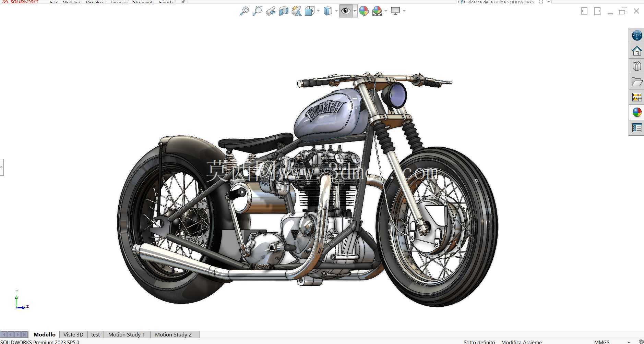Open the View Palette icon in the task pane
Viewport: 644px width, 344px height.
coord(637,97)
